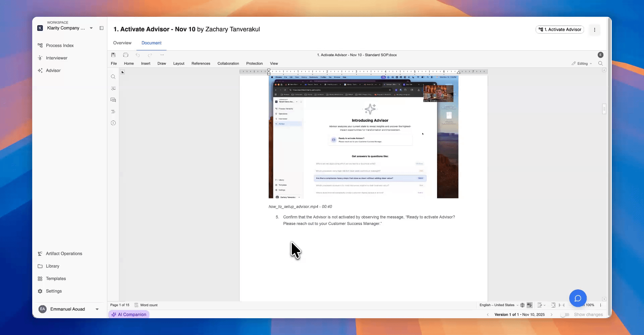Expand the Klarity Company workspace dropdown
This screenshot has height=335, width=644.
91,28
